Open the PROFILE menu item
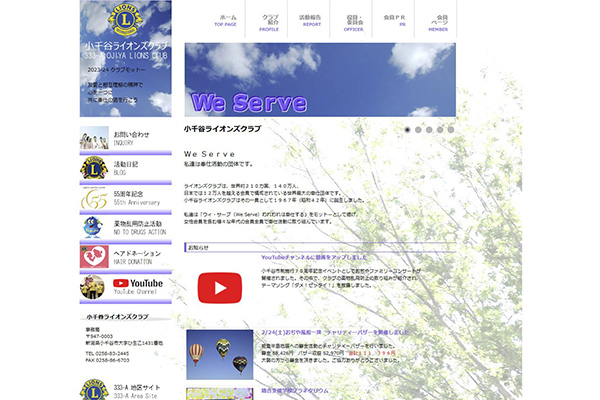The height and width of the screenshot is (400, 600). (270, 21)
